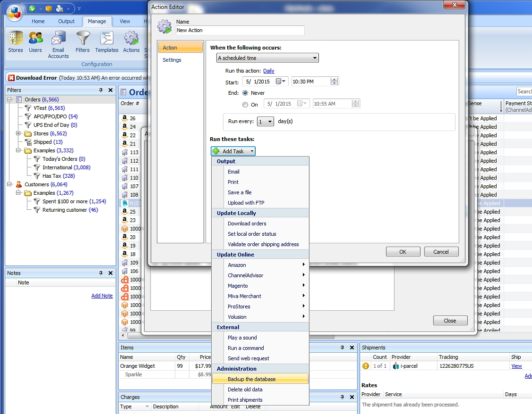
Task: Collapse the Orders tree node
Action: pyautogui.click(x=9, y=99)
